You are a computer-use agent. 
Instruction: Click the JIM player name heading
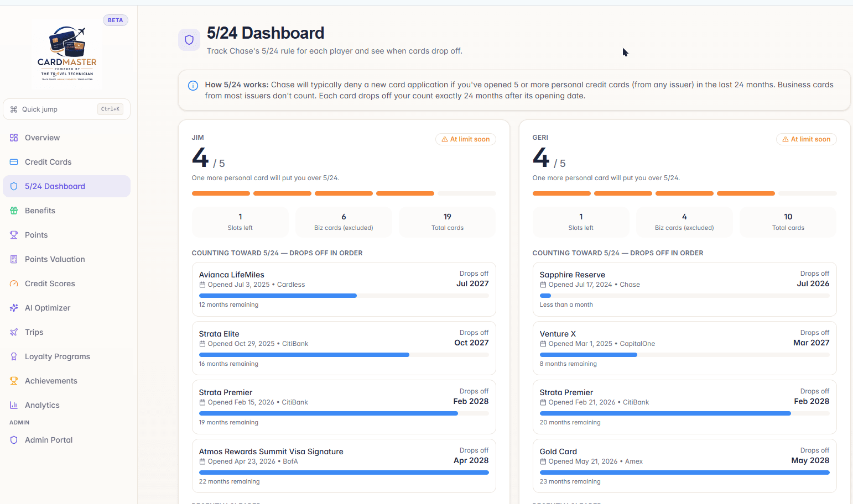pos(197,138)
